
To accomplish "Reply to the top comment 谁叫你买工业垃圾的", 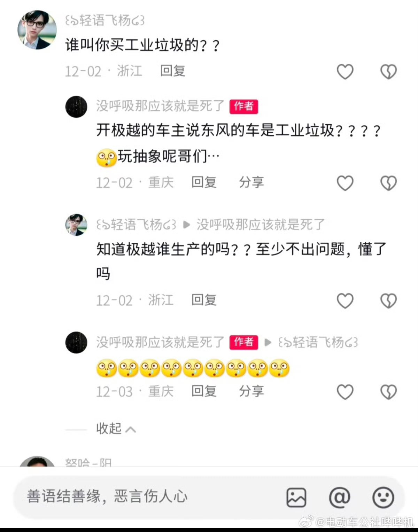I will (x=173, y=71).
